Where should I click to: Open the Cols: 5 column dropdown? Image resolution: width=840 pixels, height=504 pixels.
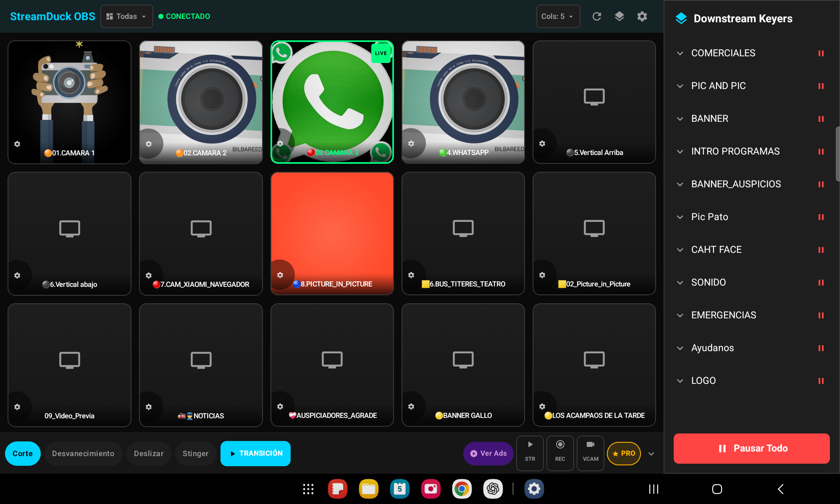point(558,16)
